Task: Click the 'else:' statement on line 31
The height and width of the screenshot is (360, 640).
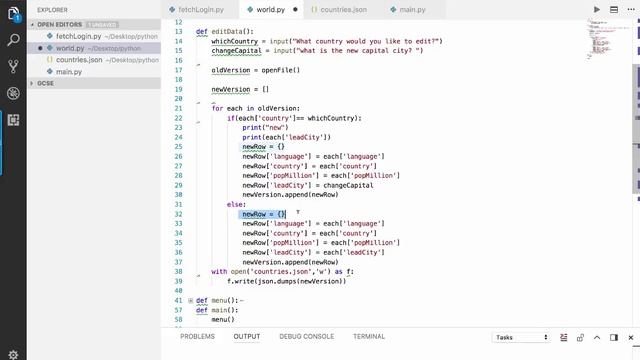Action: [236, 204]
